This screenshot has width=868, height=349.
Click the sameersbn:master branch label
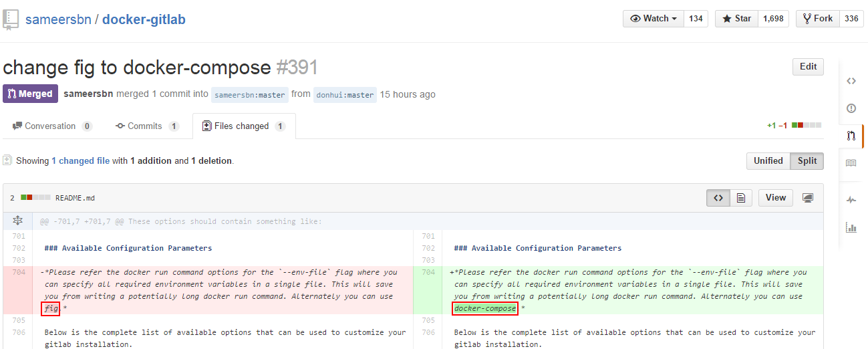pos(250,95)
